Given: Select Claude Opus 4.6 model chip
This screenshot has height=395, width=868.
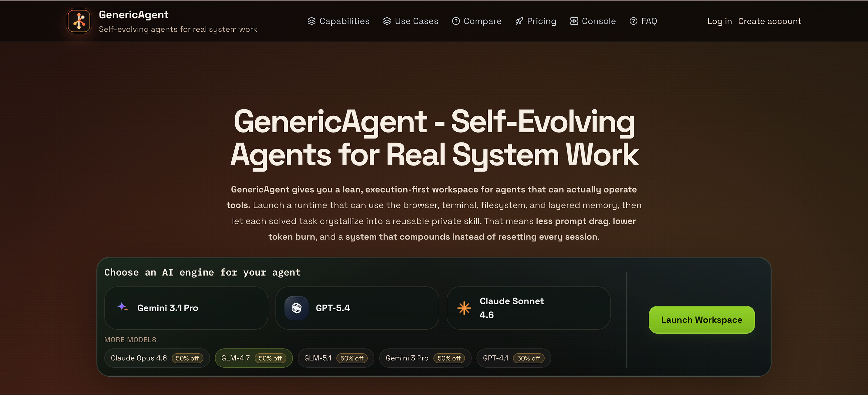Looking at the screenshot, I should (x=157, y=358).
